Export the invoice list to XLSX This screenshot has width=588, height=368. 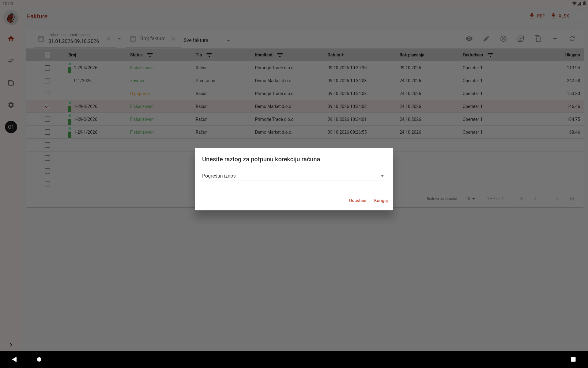[560, 16]
